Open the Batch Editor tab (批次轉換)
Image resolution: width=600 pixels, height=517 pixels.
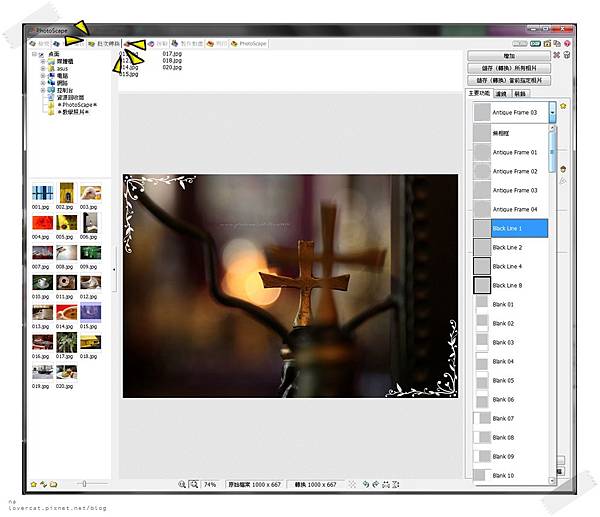pyautogui.click(x=104, y=44)
